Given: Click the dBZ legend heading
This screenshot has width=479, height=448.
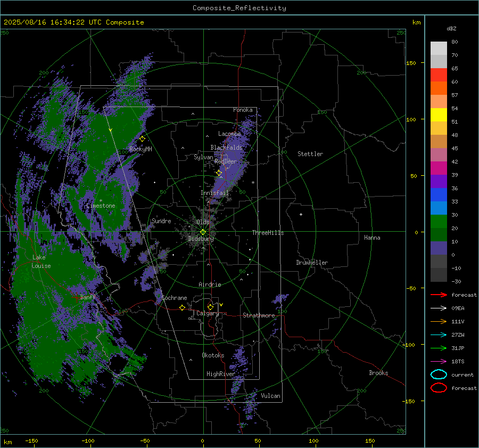Looking at the screenshot, I should point(451,28).
